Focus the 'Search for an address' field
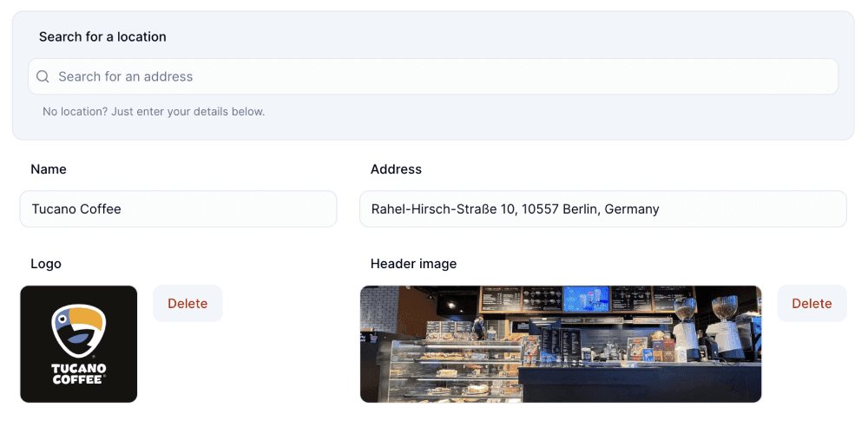Viewport: 868px width, 434px height. click(x=434, y=76)
